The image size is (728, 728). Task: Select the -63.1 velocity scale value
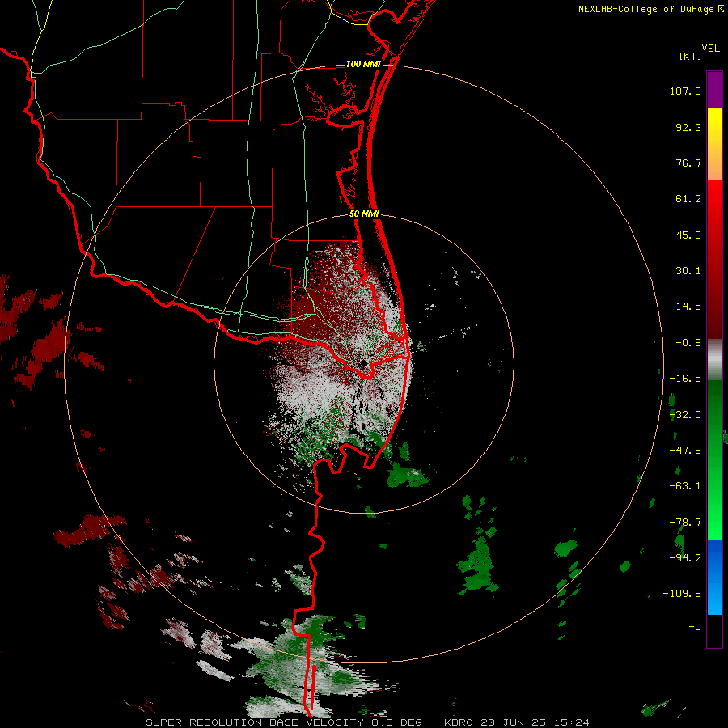point(685,486)
